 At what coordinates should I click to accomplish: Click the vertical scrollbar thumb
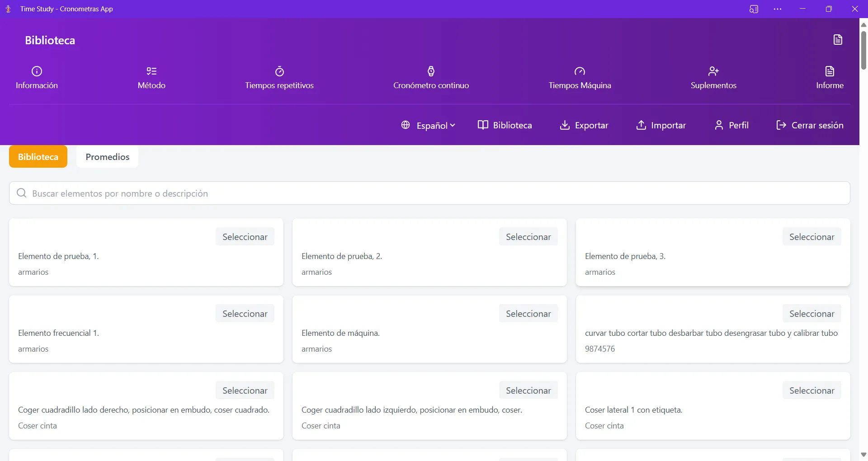[x=863, y=50]
